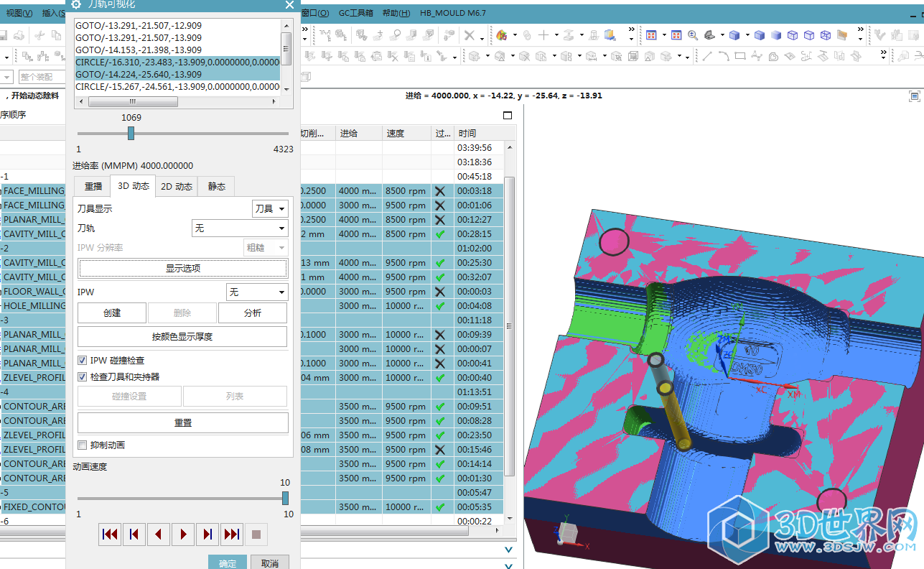Click the 显示选项 button

pyautogui.click(x=183, y=268)
